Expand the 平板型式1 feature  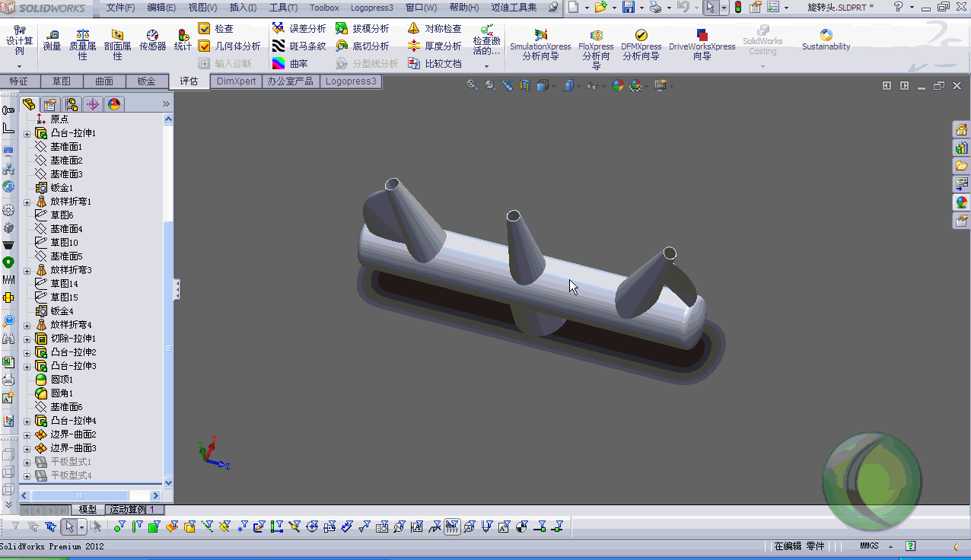[x=27, y=462]
